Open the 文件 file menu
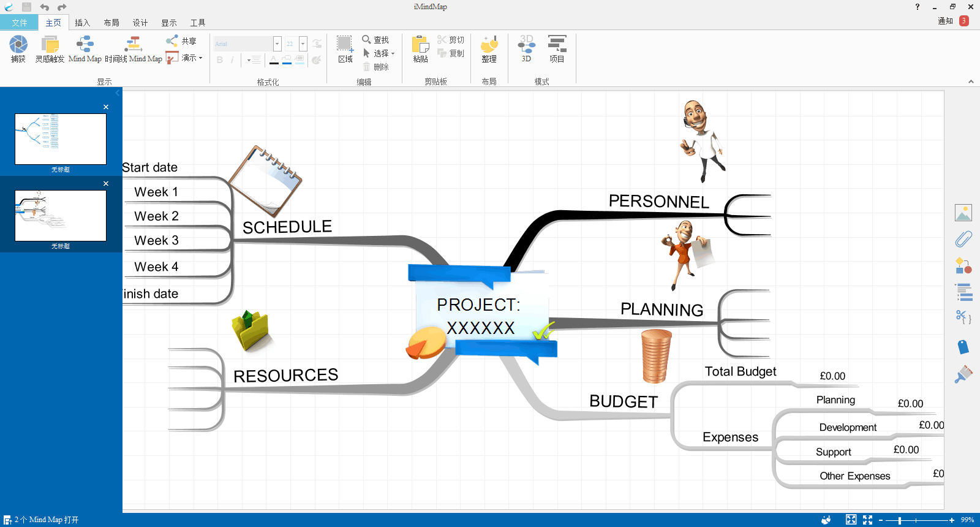Screen dimensions: 980x527 [x=19, y=23]
